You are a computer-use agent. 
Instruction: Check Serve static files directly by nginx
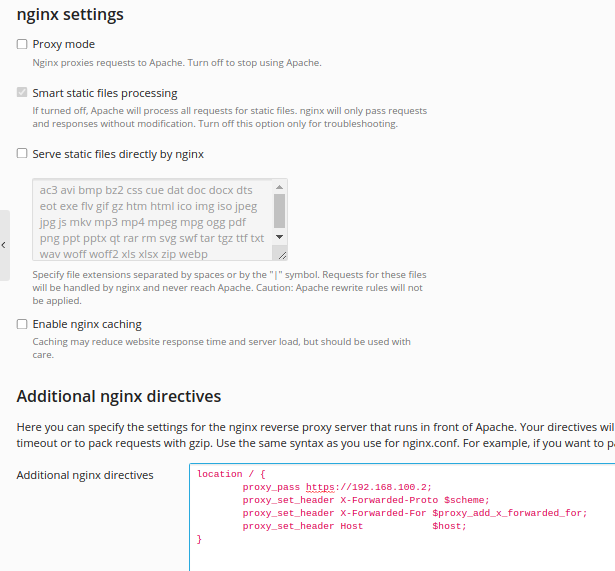[x=22, y=153]
